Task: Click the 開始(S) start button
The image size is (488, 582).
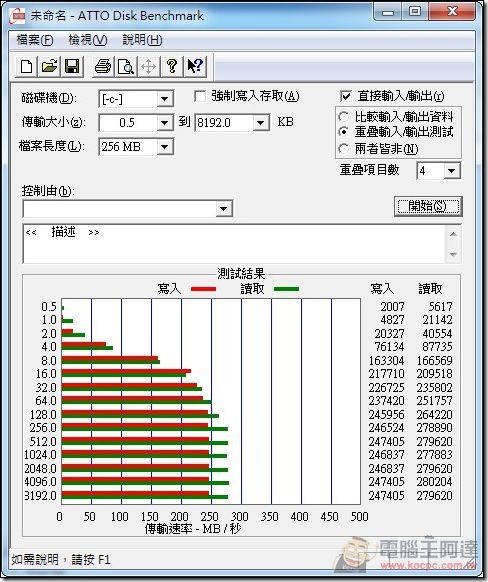Action: click(428, 206)
